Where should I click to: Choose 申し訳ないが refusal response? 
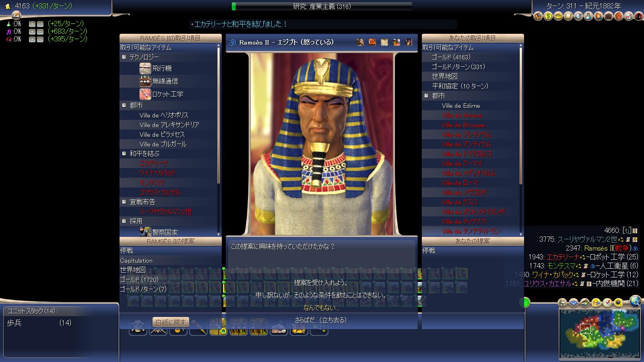click(321, 295)
